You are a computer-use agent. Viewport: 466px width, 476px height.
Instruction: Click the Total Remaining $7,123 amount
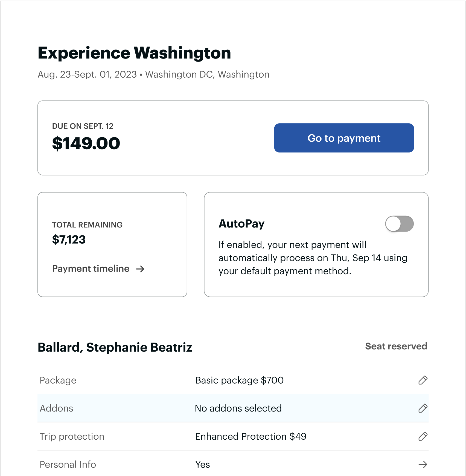(x=69, y=240)
